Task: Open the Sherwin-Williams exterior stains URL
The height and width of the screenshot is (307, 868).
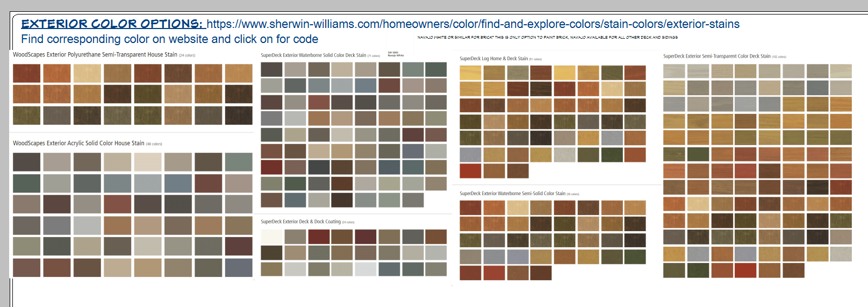Action: [x=473, y=24]
